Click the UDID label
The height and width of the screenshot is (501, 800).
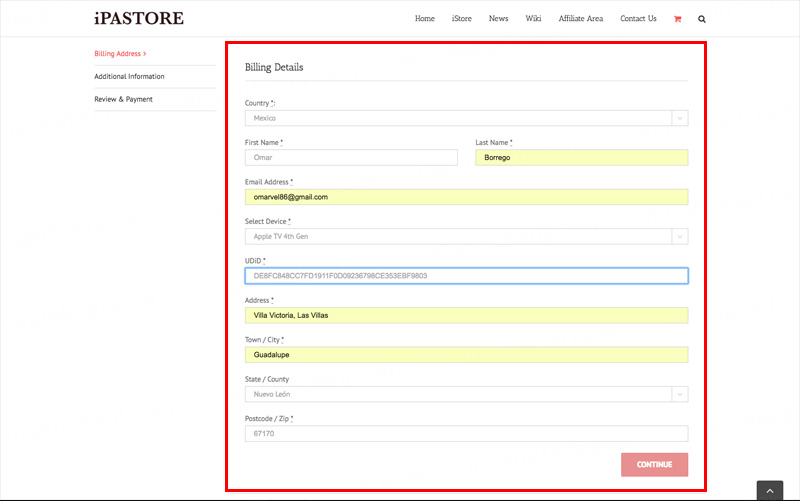(x=255, y=261)
